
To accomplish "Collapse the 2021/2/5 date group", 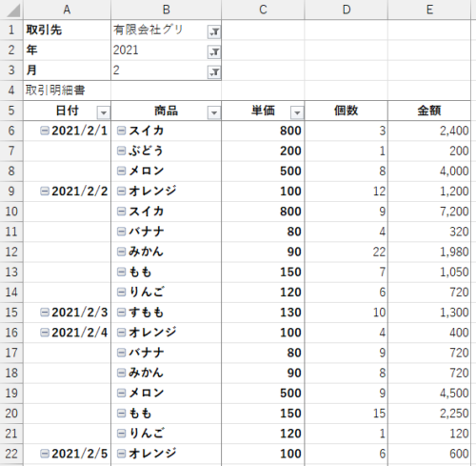I will (x=45, y=454).
